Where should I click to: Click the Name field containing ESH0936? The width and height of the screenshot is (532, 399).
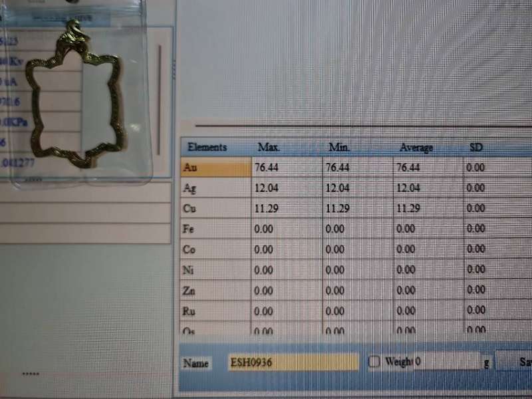click(293, 362)
